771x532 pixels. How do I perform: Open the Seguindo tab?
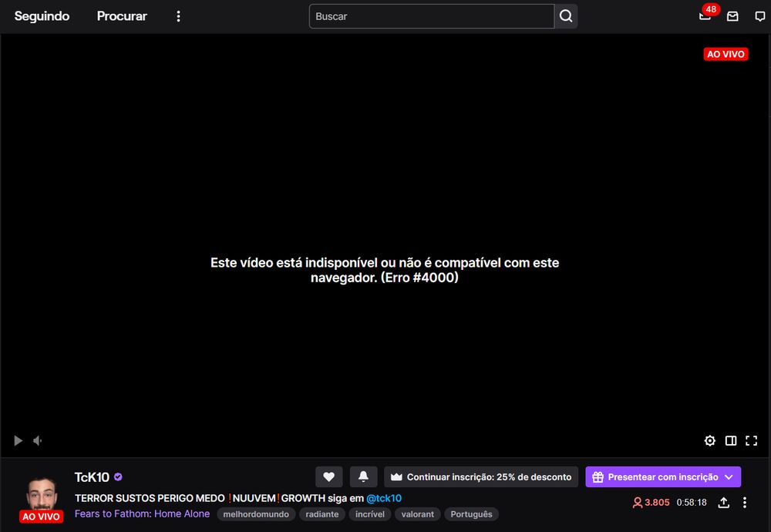point(42,16)
